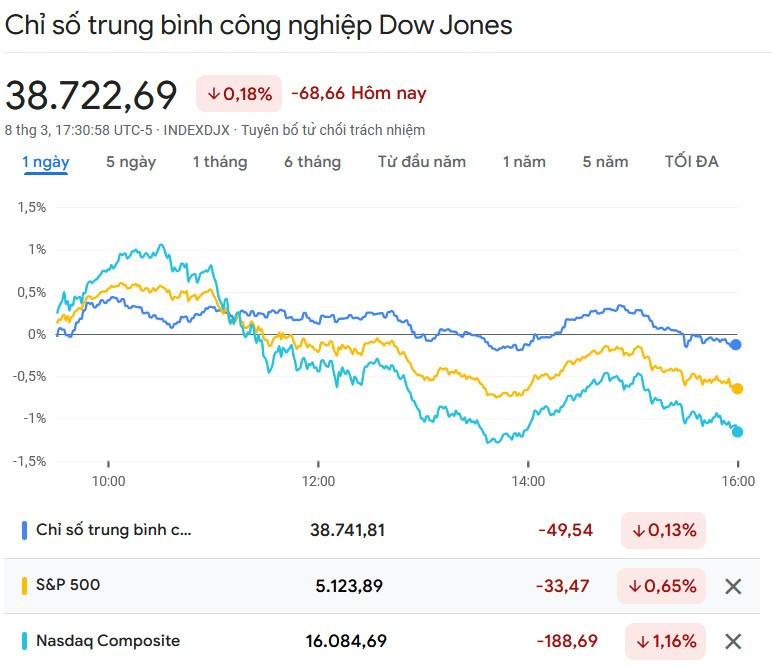Select the 'TỐI ĐA' range tab
772x667 pixels.
click(x=692, y=162)
